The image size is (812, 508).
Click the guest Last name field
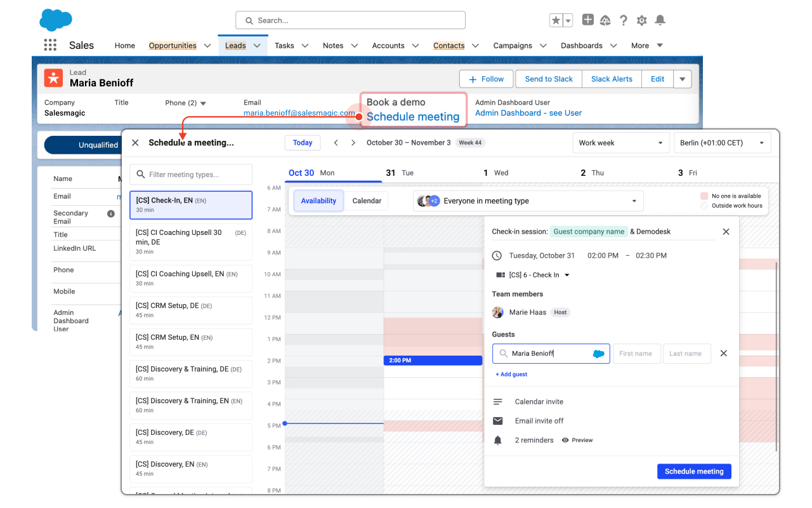click(687, 354)
